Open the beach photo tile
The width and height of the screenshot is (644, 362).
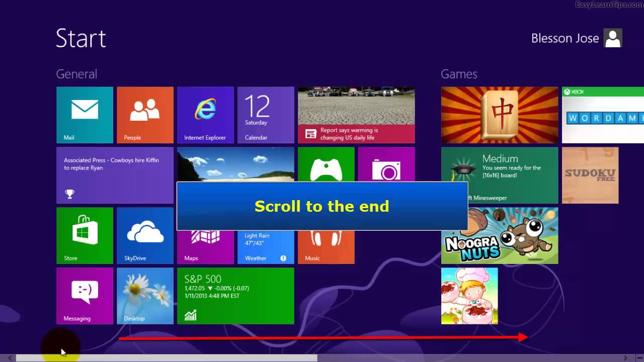pos(235,164)
